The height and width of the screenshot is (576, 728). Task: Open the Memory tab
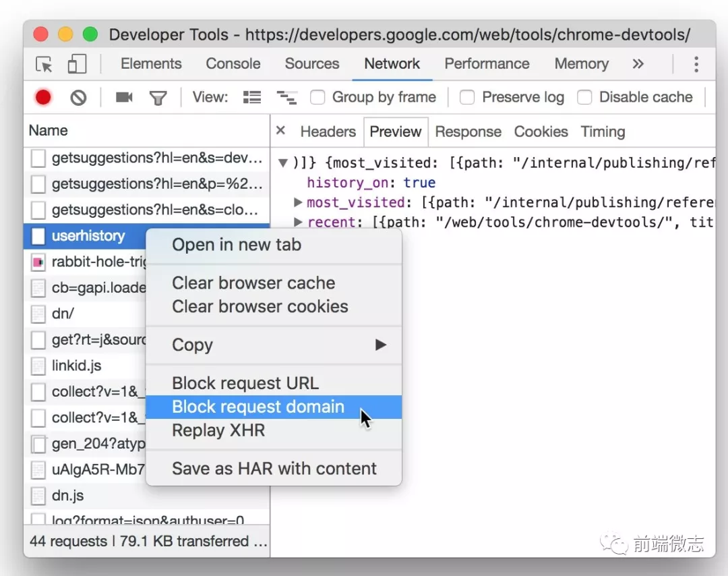pyautogui.click(x=581, y=63)
